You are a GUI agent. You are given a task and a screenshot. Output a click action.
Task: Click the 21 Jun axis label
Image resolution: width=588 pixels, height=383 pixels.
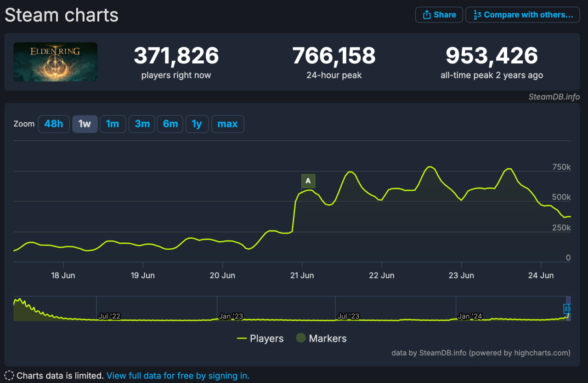(x=302, y=275)
